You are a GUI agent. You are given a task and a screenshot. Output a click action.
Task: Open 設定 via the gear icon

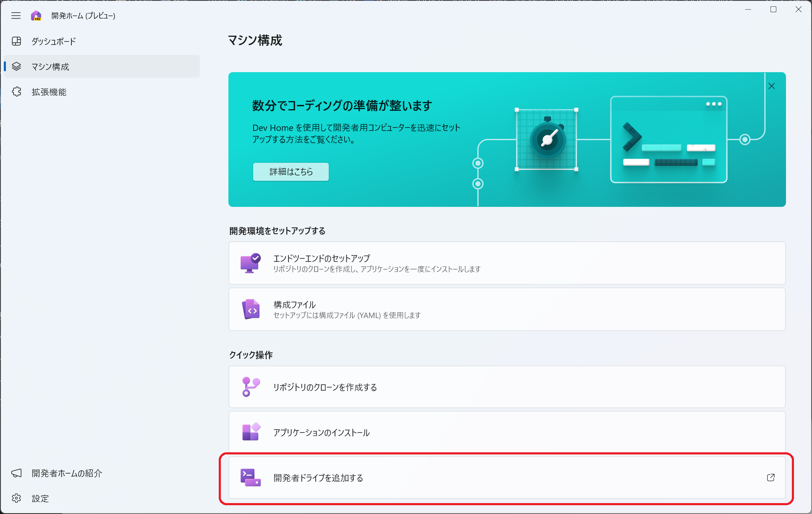pos(17,498)
